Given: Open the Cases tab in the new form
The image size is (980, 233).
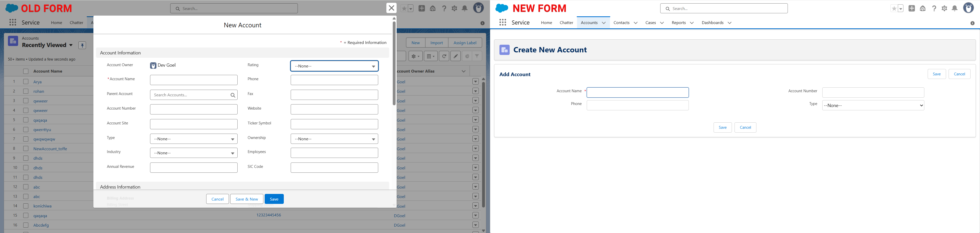Looking at the screenshot, I should (651, 23).
